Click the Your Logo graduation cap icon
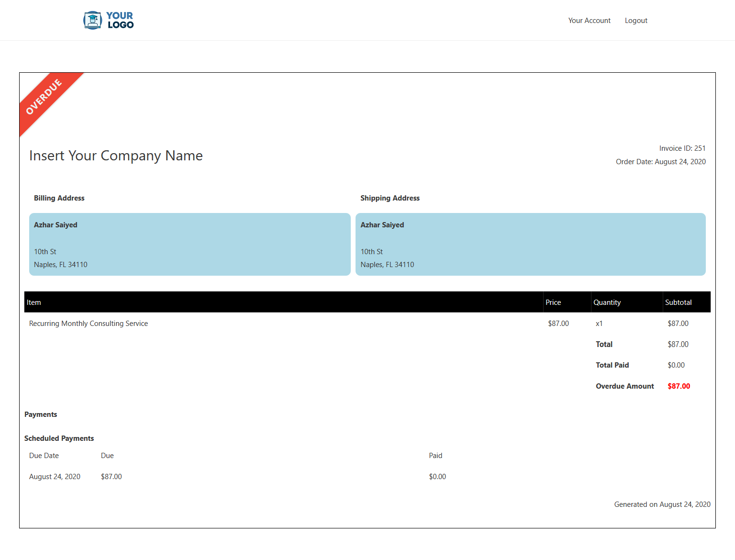Image resolution: width=735 pixels, height=560 pixels. (92, 21)
